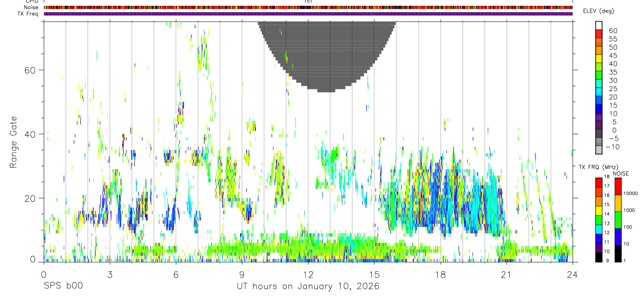Click "25" value in ELEV legend

613,89
